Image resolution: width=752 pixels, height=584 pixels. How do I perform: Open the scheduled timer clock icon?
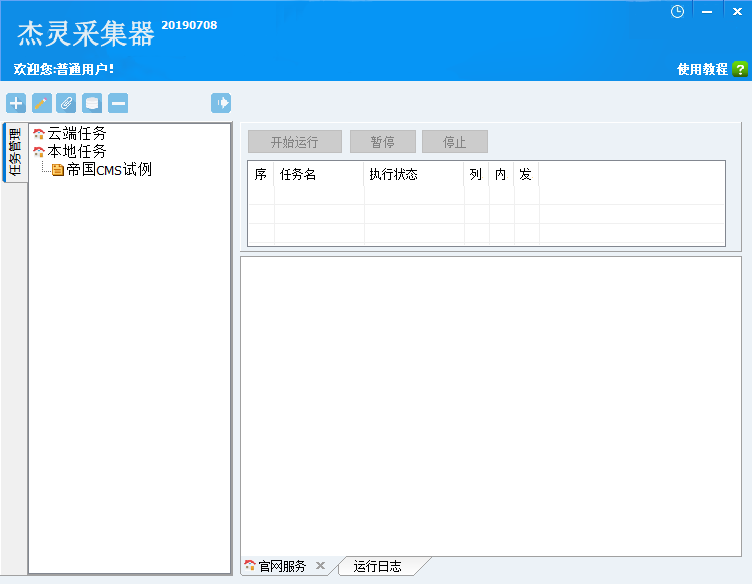(x=677, y=12)
